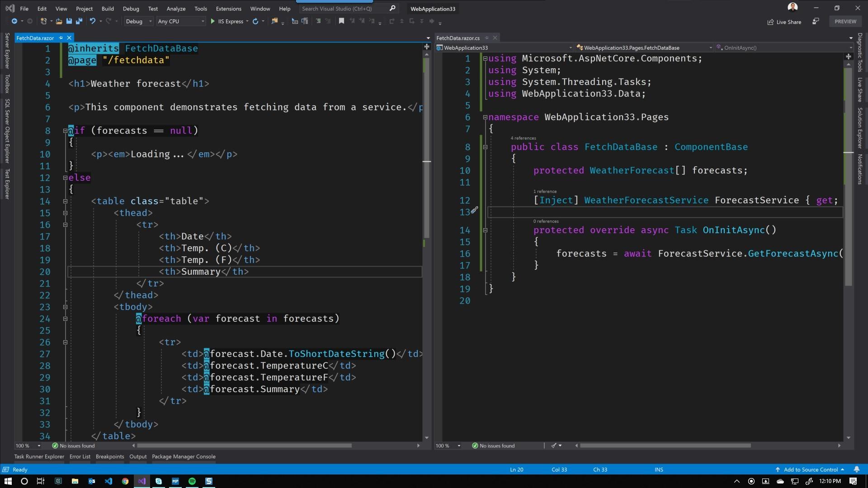Toggle the pin on FetchData.razor tab

click(x=61, y=38)
